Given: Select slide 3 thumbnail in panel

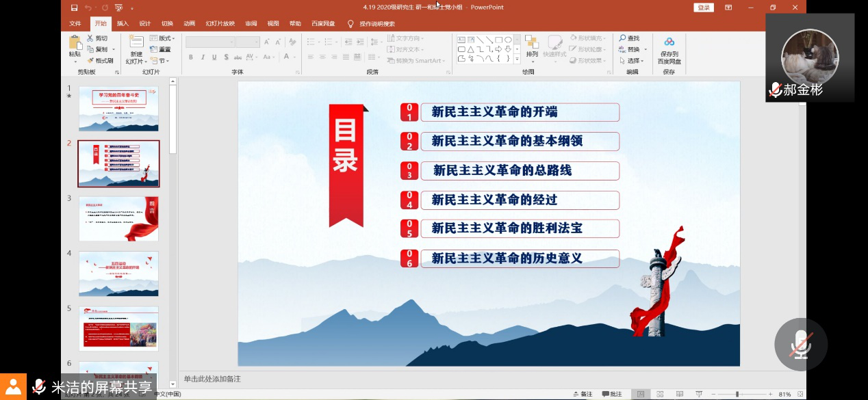Looking at the screenshot, I should coord(118,219).
